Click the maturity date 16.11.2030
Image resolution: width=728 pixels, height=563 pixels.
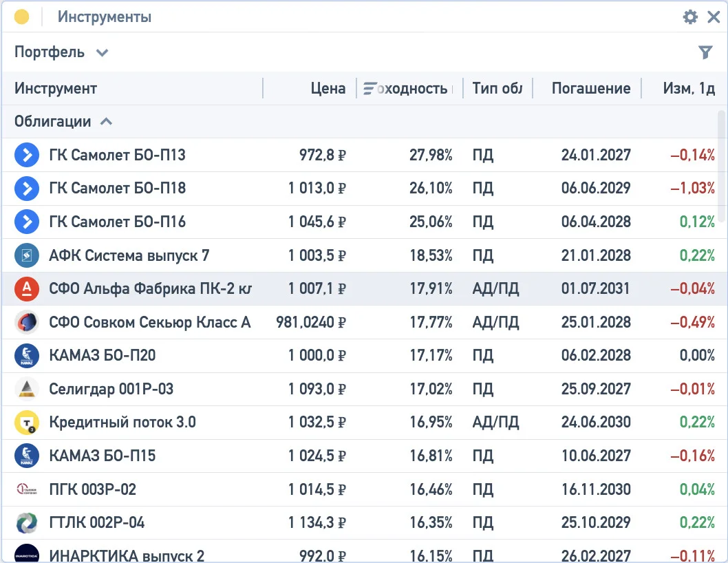point(596,489)
